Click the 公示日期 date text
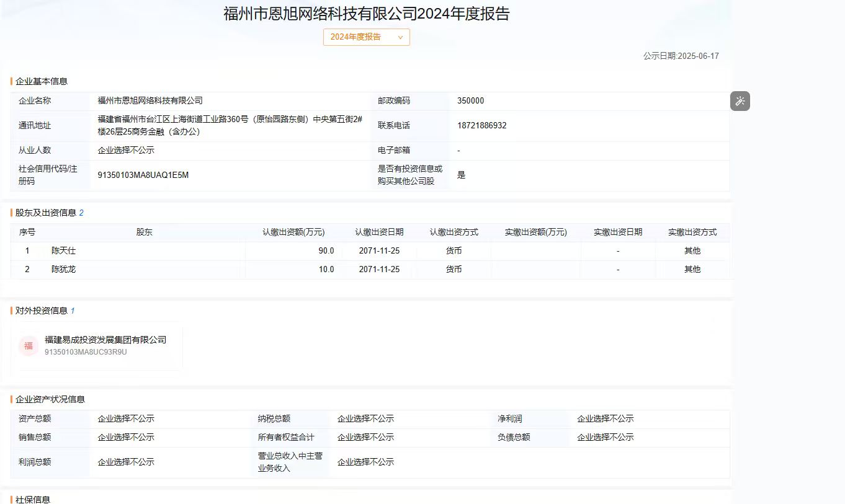The height and width of the screenshot is (504, 845). click(x=681, y=56)
